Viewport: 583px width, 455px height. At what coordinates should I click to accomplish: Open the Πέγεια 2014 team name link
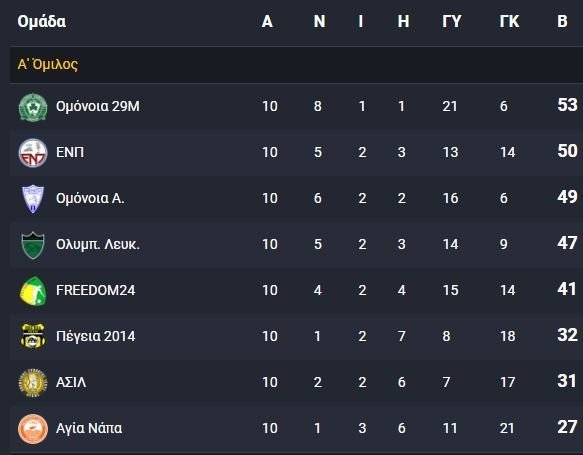click(x=96, y=336)
